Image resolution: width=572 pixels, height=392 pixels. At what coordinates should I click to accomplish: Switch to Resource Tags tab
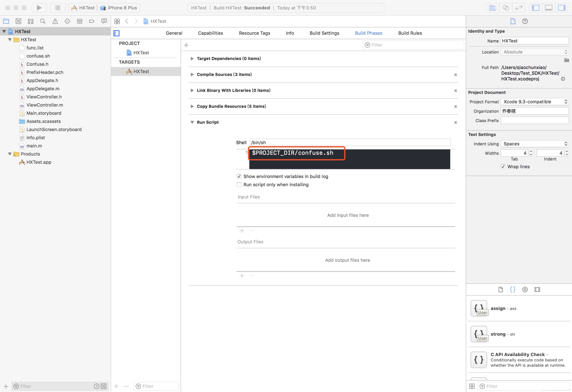tap(255, 33)
